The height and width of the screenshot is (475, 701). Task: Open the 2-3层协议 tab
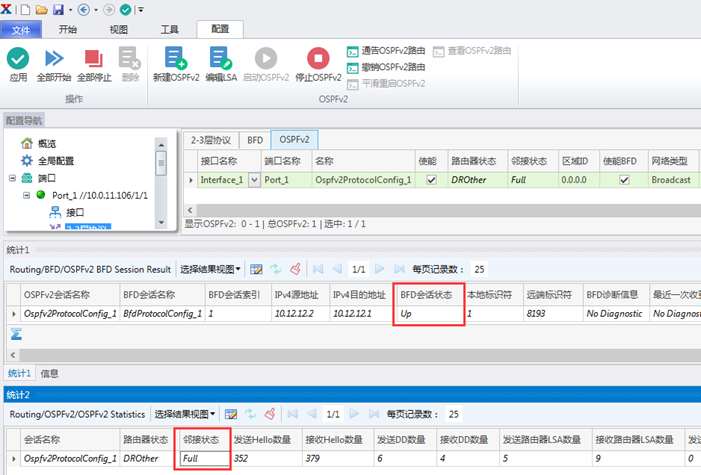tap(211, 140)
